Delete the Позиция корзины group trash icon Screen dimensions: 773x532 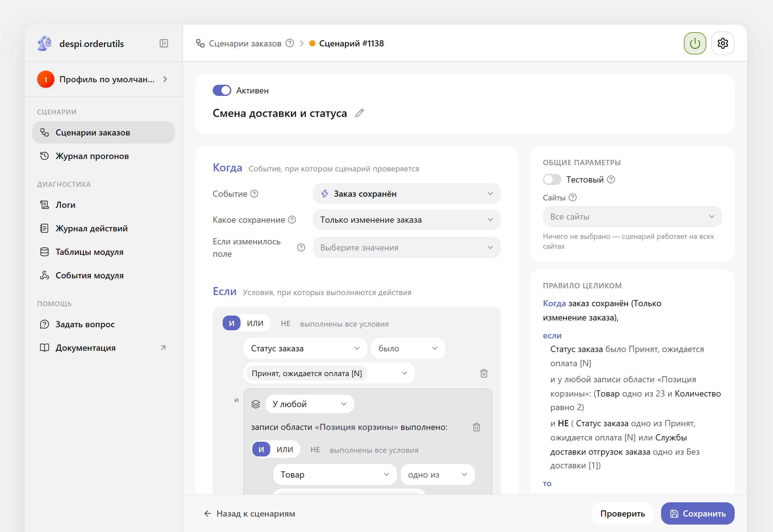476,427
